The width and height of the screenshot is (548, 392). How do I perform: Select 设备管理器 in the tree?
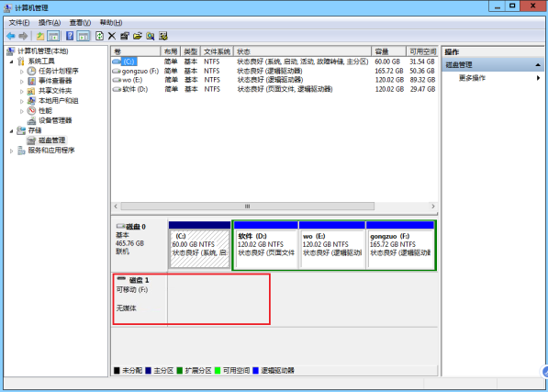point(55,120)
